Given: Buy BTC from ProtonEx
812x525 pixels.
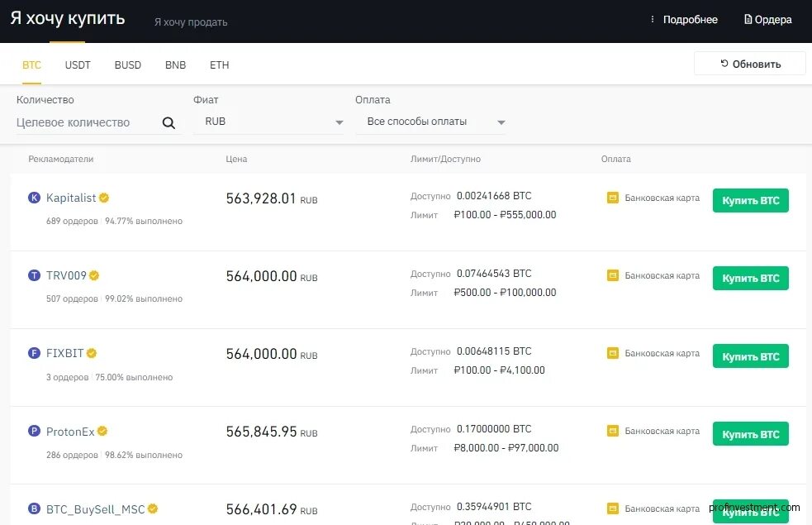Looking at the screenshot, I should (x=750, y=434).
